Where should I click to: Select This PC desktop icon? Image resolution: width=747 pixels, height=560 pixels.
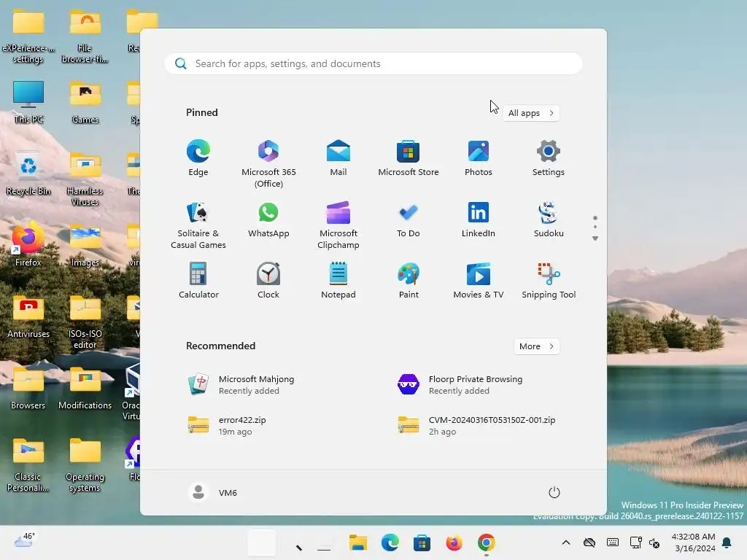28,102
